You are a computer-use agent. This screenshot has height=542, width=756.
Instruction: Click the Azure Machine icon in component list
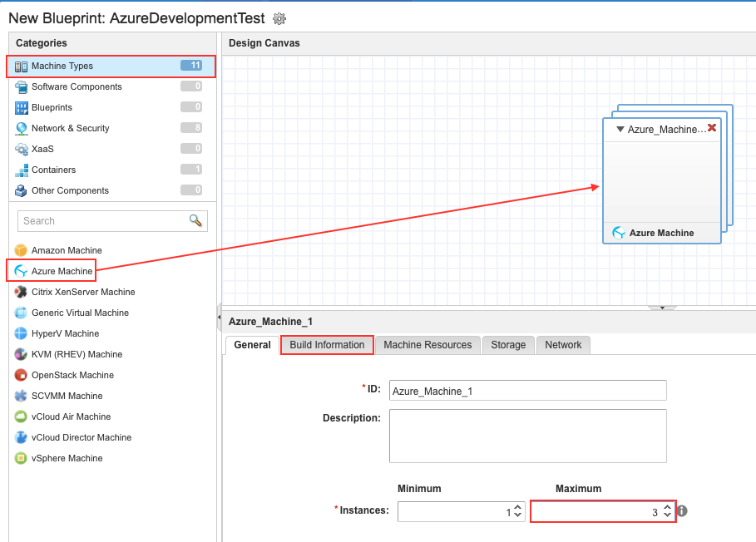click(x=21, y=271)
